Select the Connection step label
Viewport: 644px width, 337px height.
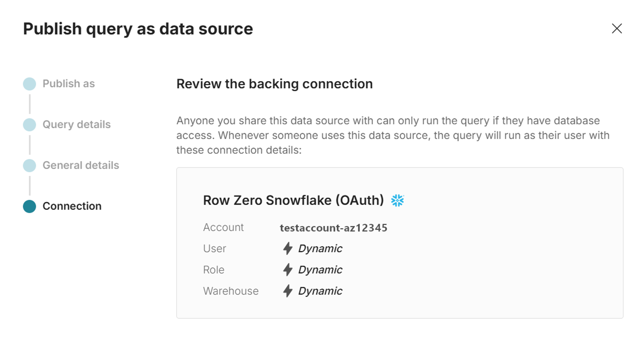click(x=72, y=206)
